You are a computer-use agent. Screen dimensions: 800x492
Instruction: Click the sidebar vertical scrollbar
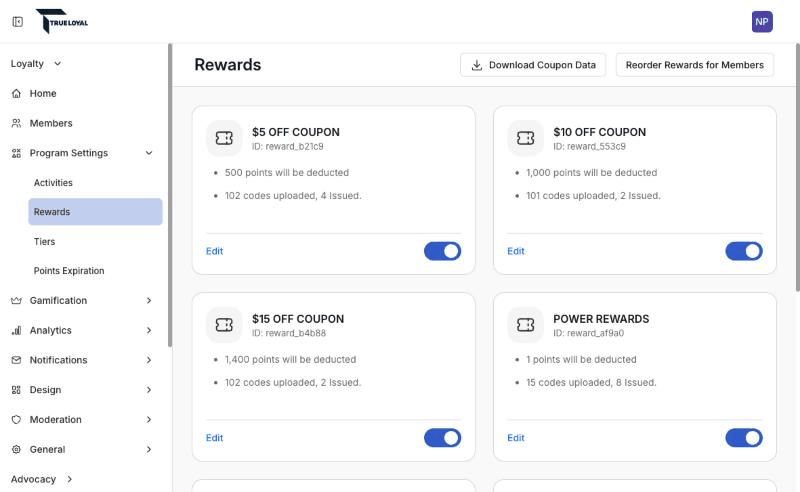170,195
